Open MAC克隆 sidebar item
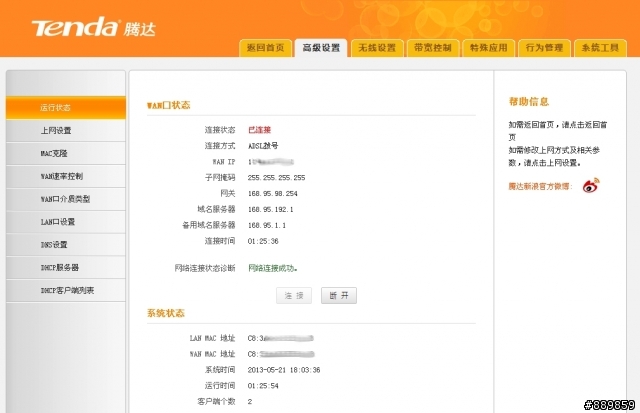Viewport: 640px width, 413px height. (x=66, y=153)
